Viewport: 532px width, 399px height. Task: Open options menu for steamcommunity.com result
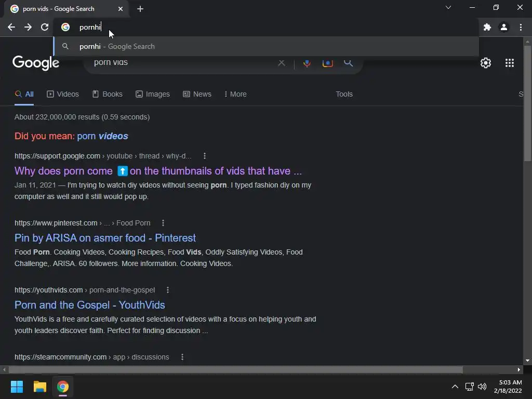point(182,357)
